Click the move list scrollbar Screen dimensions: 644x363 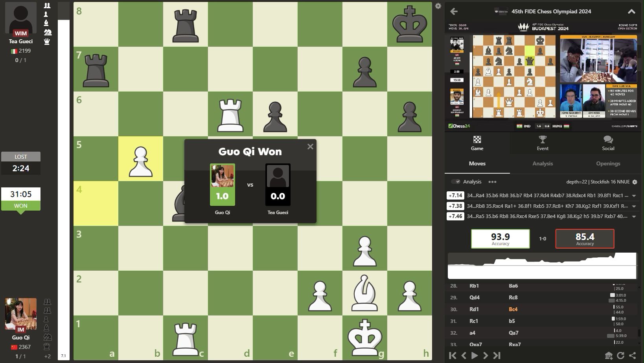coord(639,332)
